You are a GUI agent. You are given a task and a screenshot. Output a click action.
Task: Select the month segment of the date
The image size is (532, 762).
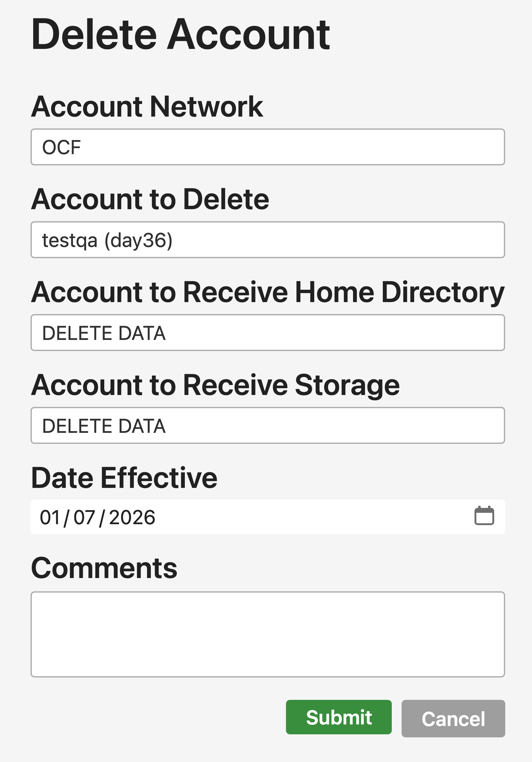coord(50,517)
